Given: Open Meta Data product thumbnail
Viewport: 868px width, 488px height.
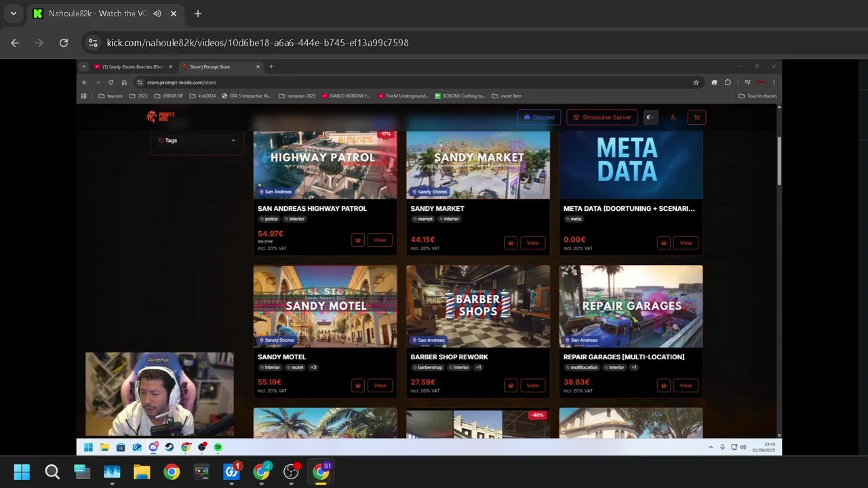Looking at the screenshot, I should [x=631, y=165].
